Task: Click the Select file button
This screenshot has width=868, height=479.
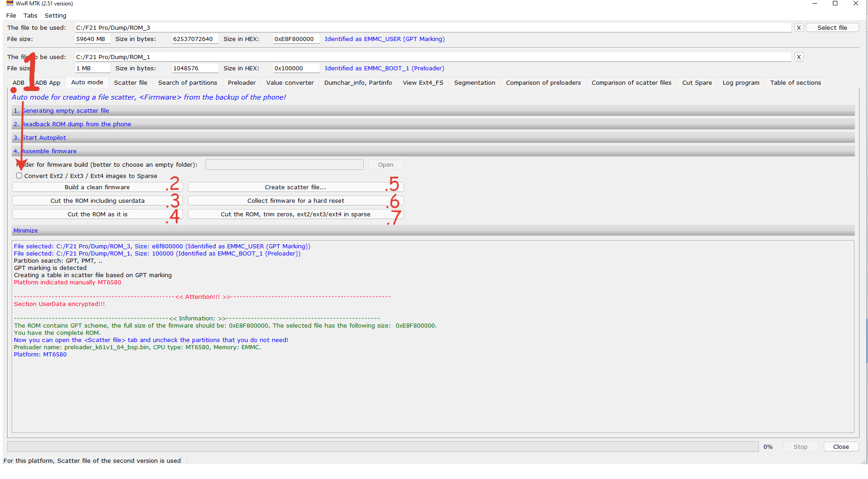Action: (x=832, y=27)
